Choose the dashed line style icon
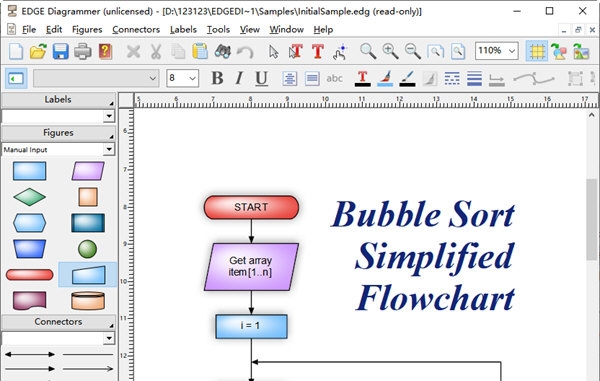 tap(452, 78)
